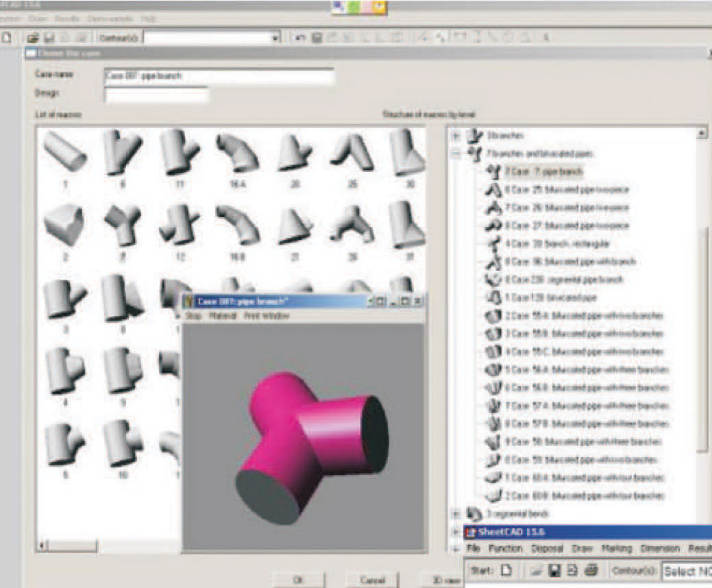
Task: Open the Contour(s) dropdown in top toolbar
Action: (275, 38)
